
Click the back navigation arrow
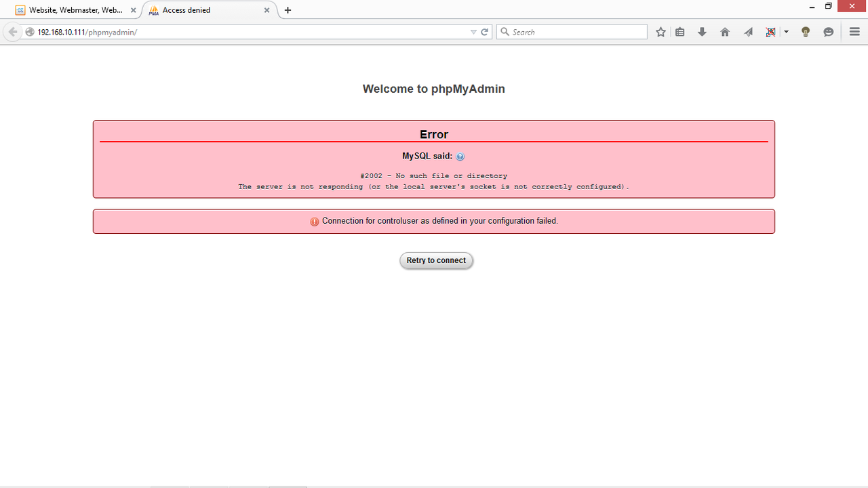tap(12, 32)
